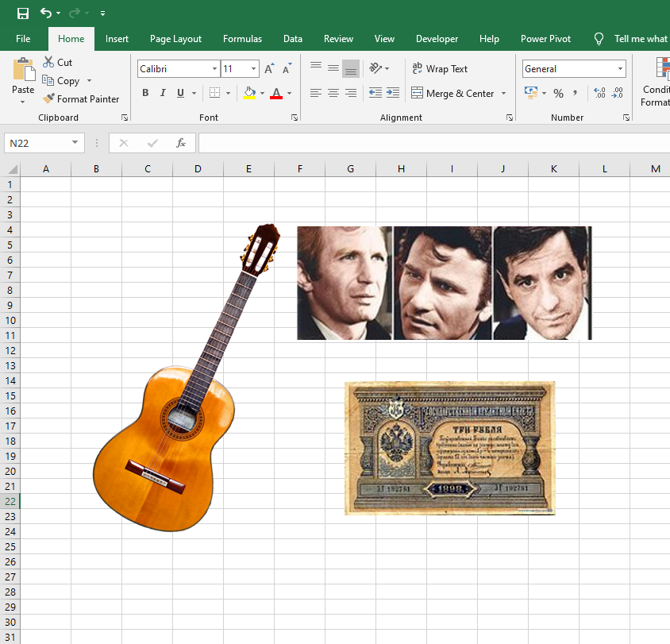Open fill color dropdown arrow

coord(262,93)
